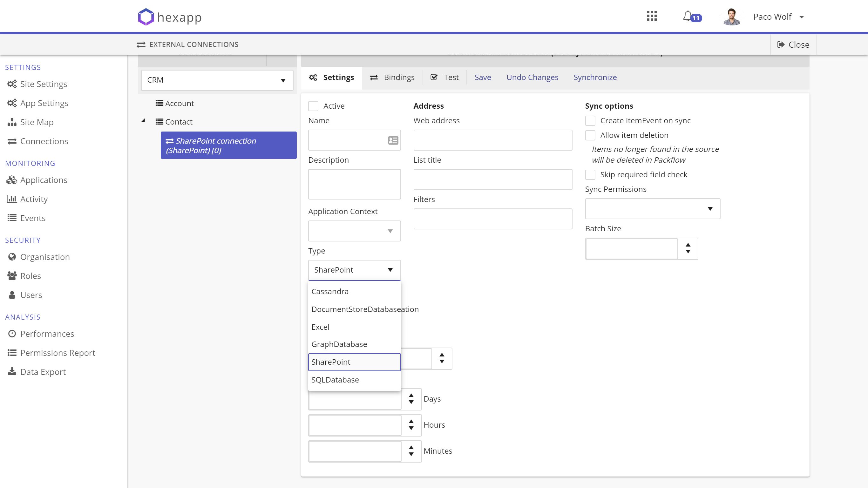The image size is (868, 488).
Task: Open notifications bell with 11 badge
Action: point(691,17)
